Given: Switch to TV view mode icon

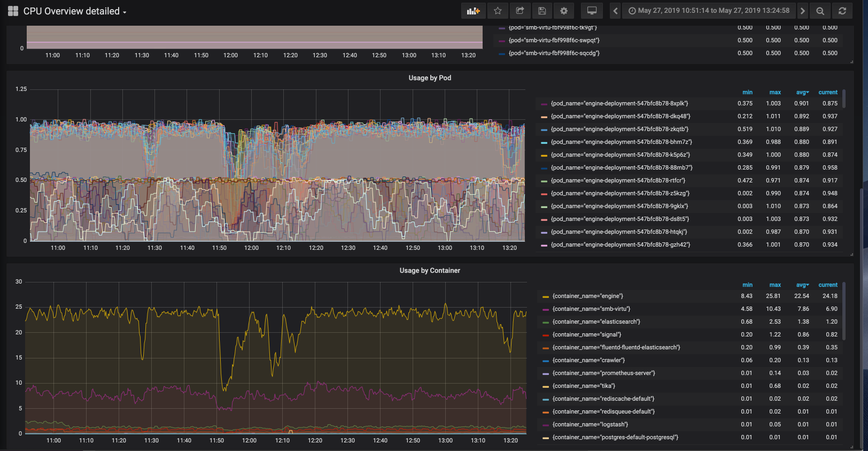Looking at the screenshot, I should click(592, 11).
